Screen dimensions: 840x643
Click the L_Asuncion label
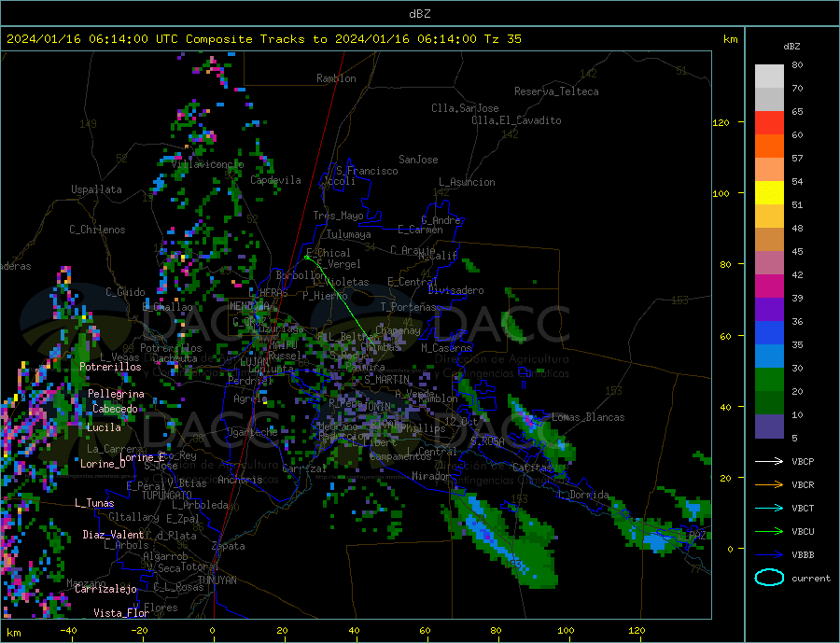[468, 182]
